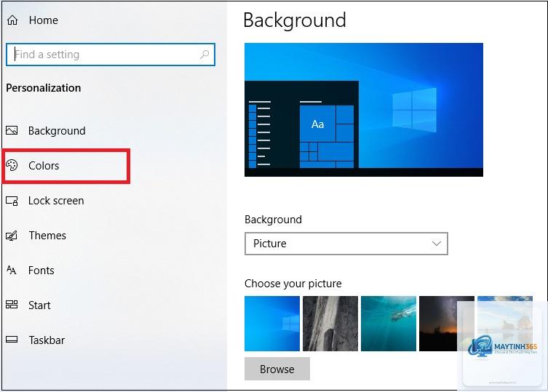The height and width of the screenshot is (392, 548).
Task: Open the Themes section
Action: [47, 236]
